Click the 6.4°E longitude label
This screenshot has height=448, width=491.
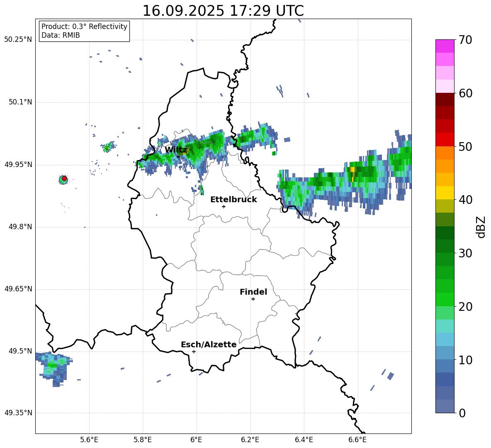304,440
